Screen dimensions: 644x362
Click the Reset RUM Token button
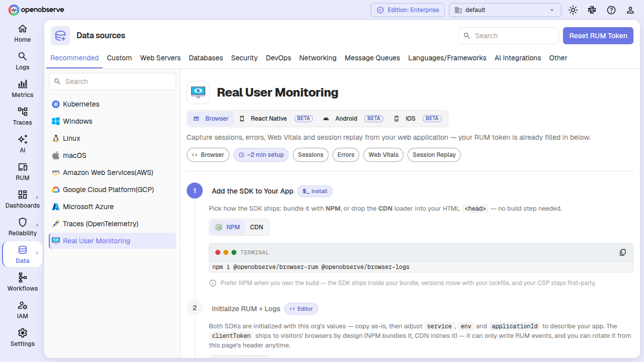click(598, 36)
